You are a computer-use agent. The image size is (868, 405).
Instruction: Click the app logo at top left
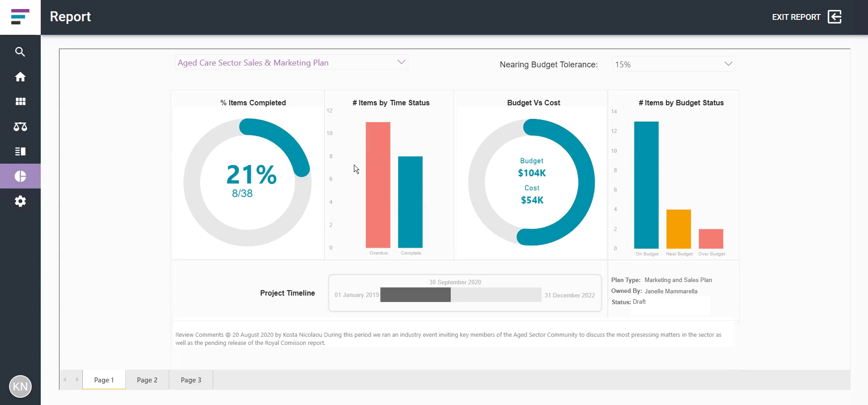click(20, 17)
